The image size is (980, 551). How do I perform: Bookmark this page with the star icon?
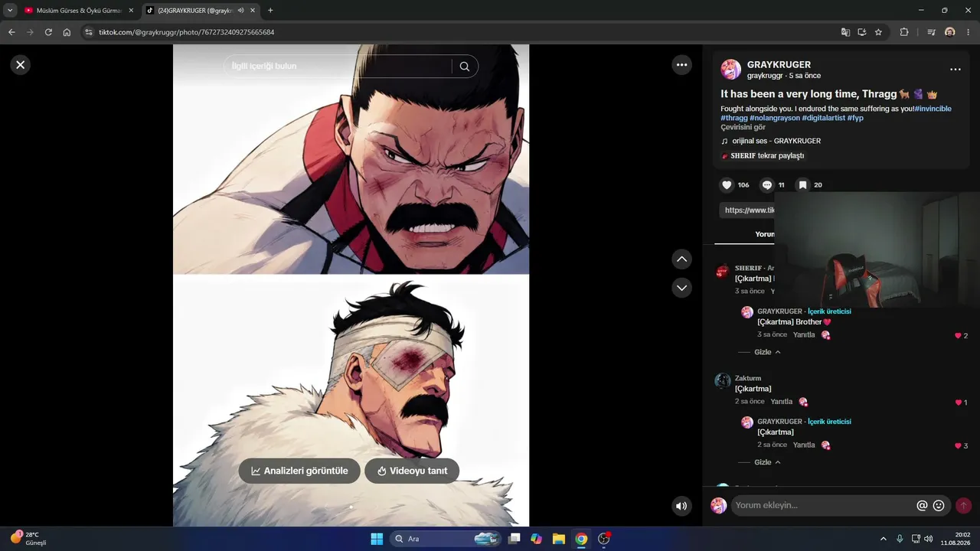878,32
